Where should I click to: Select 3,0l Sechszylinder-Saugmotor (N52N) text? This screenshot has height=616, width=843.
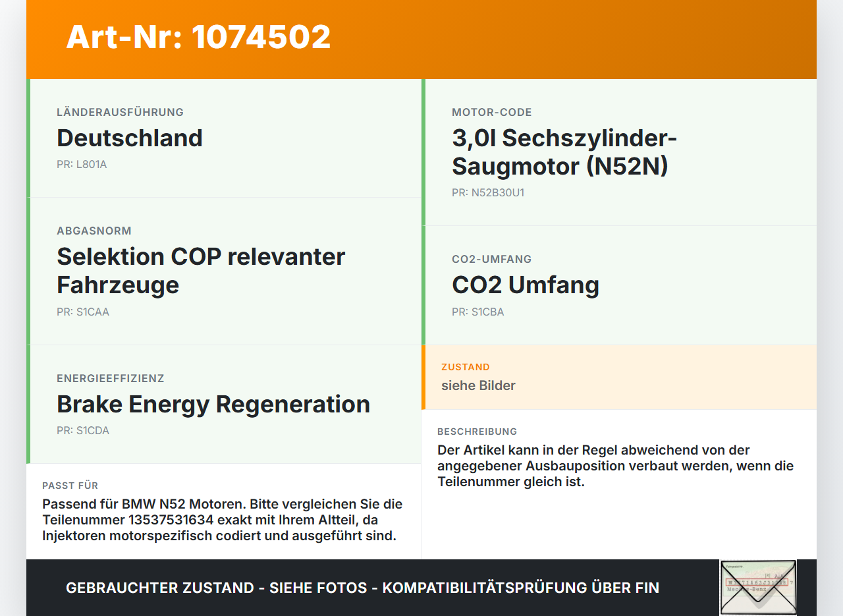click(564, 152)
